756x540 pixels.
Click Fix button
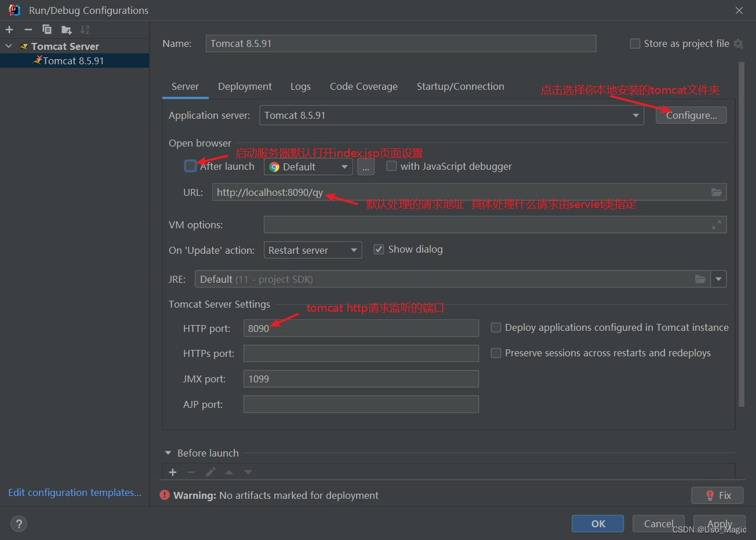tap(718, 495)
